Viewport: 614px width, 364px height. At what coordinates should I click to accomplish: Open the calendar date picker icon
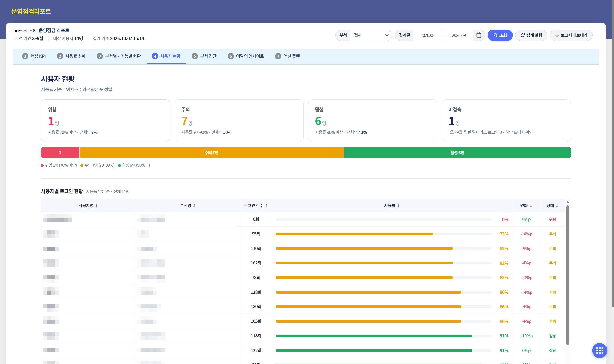point(478,35)
